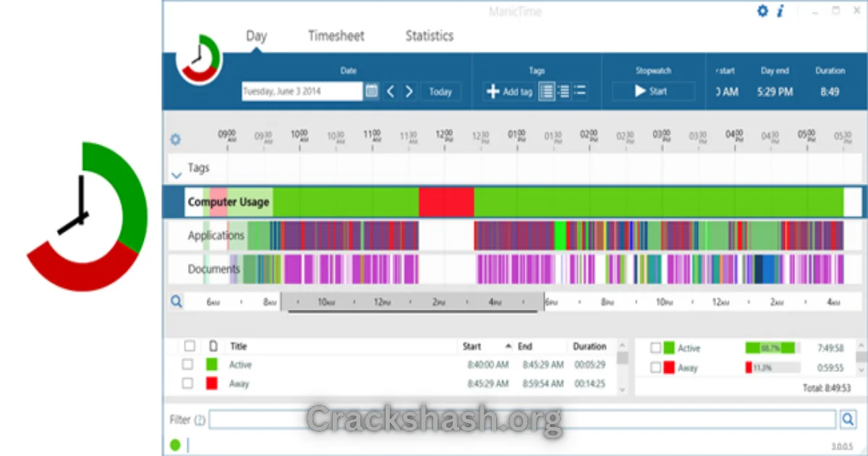
Task: Click the zoom range selection bar
Action: click(412, 302)
